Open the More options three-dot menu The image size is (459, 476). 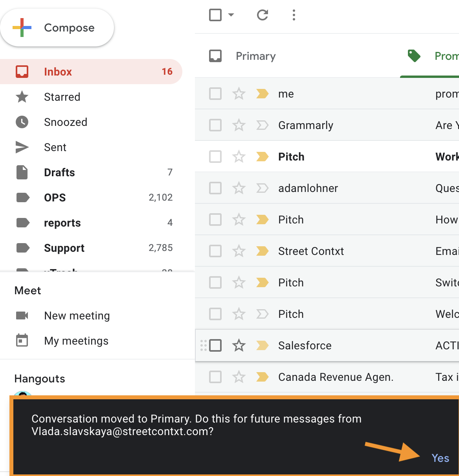294,15
